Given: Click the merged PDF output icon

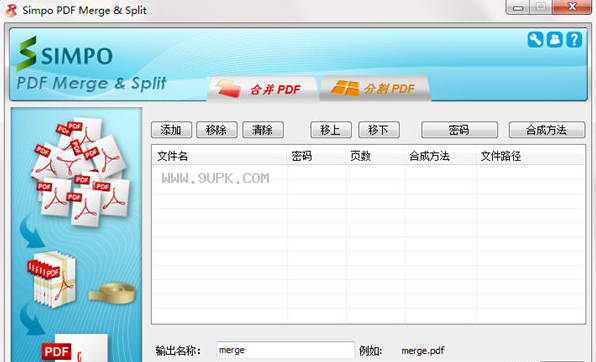Looking at the screenshot, I should [x=74, y=348].
